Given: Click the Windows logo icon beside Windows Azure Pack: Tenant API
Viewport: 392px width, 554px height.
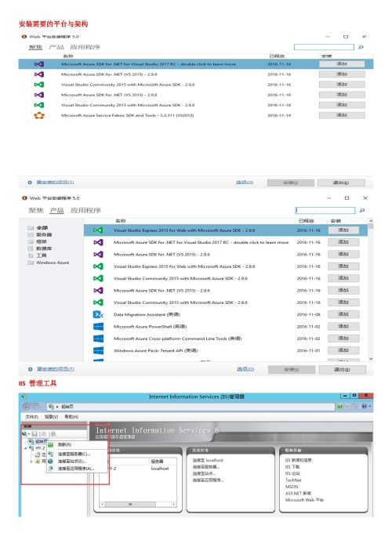Looking at the screenshot, I should [x=98, y=350].
